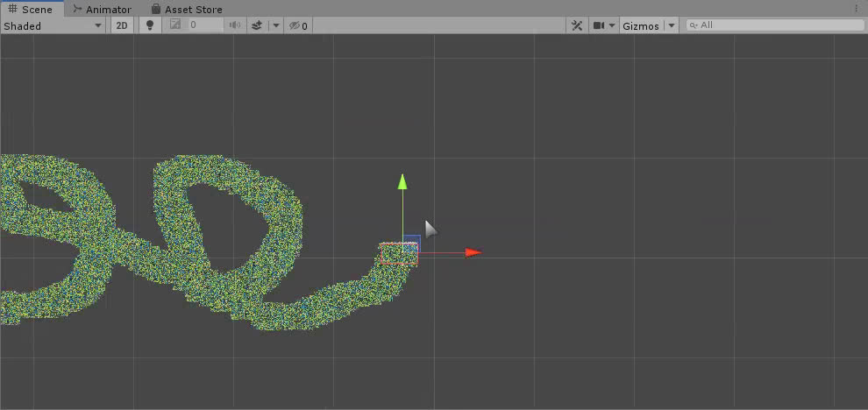868x410 pixels.
Task: Toggle scene audio speaker icon
Action: point(235,25)
